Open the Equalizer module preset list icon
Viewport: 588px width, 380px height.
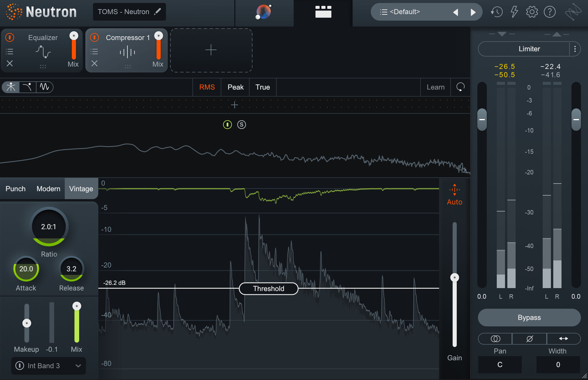[x=10, y=52]
